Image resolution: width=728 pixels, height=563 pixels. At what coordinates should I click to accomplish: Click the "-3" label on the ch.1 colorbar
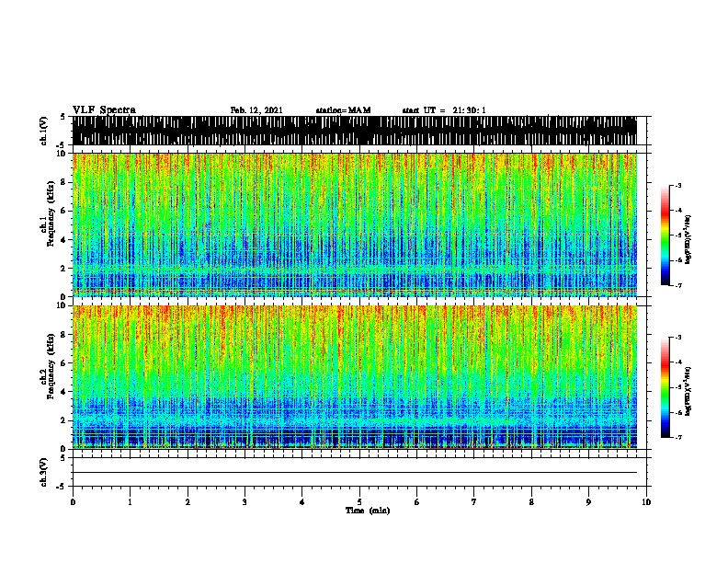click(x=678, y=185)
